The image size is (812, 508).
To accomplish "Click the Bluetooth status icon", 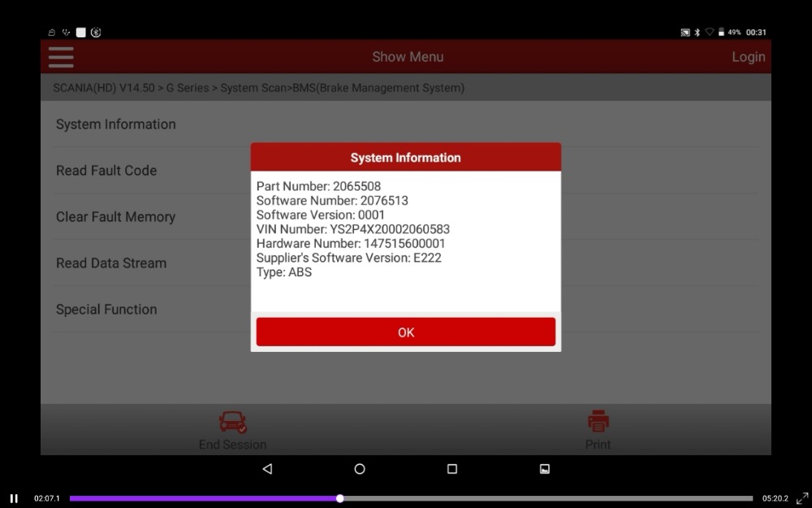I will [697, 33].
